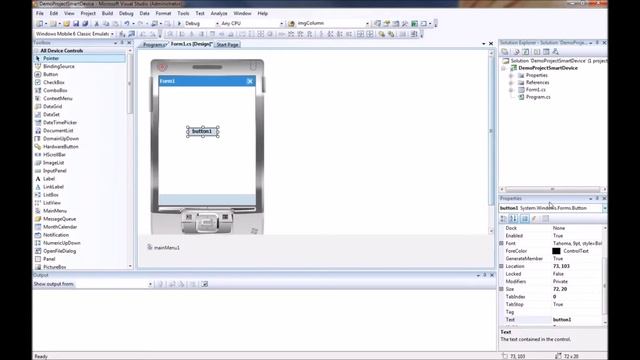This screenshot has height=360, width=640.
Task: Expand the Size property row
Action: point(501,289)
